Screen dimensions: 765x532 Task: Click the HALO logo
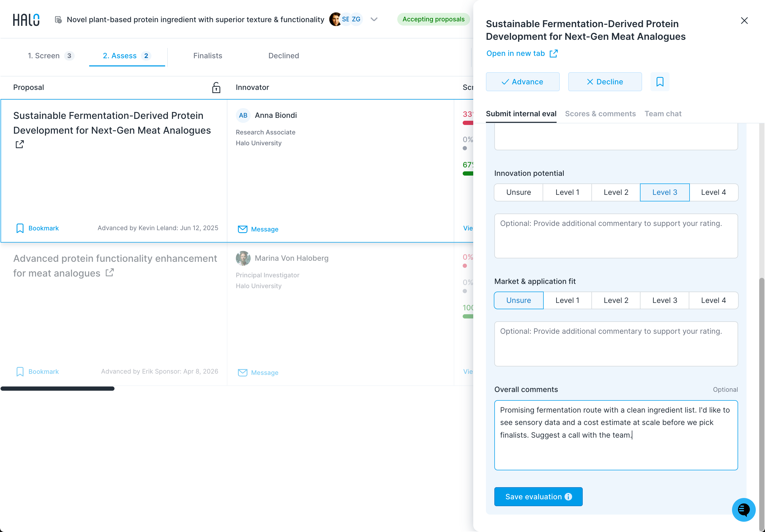[x=26, y=20]
